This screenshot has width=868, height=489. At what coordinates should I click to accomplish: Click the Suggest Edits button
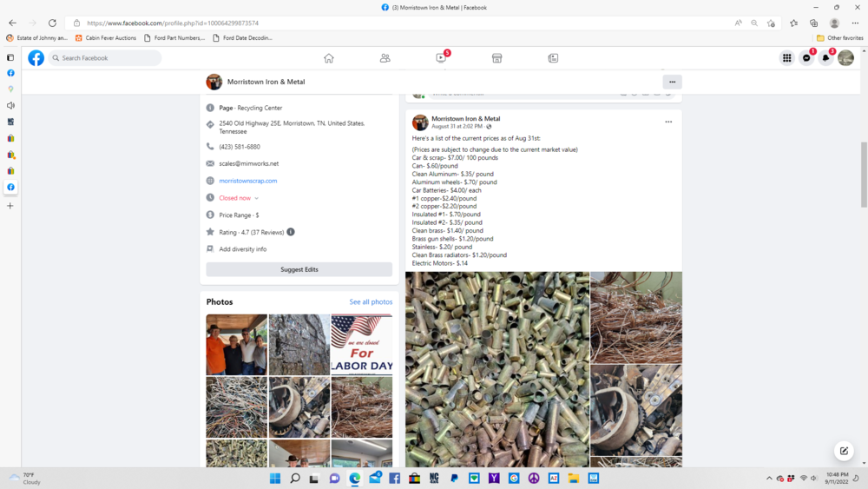299,269
